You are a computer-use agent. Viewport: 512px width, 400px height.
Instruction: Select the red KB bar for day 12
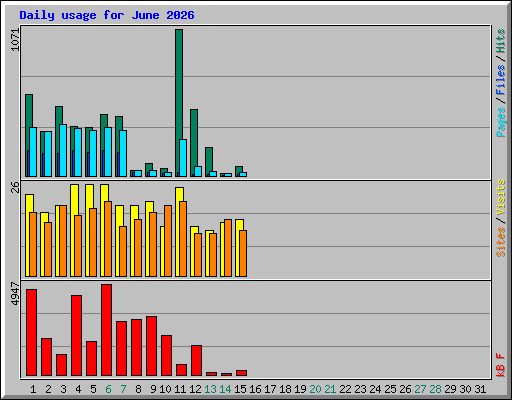click(196, 360)
